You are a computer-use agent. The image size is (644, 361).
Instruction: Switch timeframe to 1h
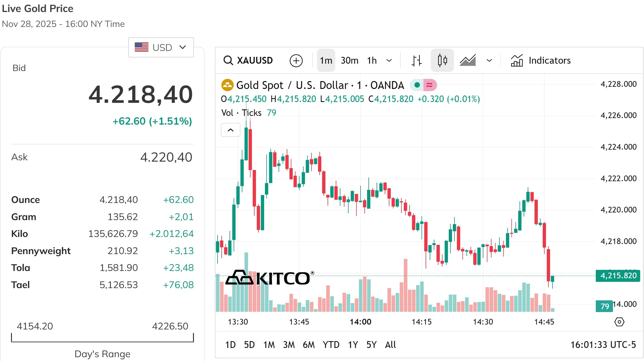(372, 60)
